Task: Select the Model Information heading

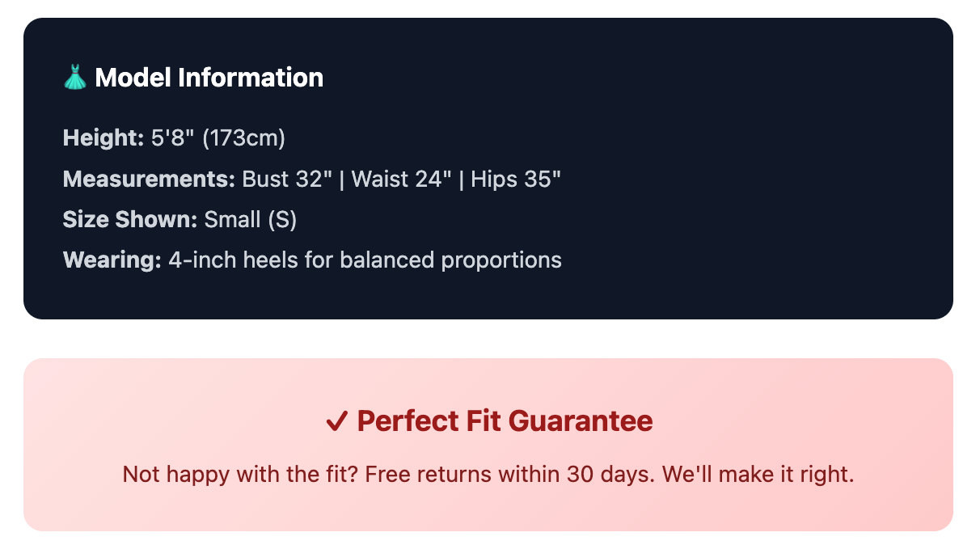Action: (209, 78)
